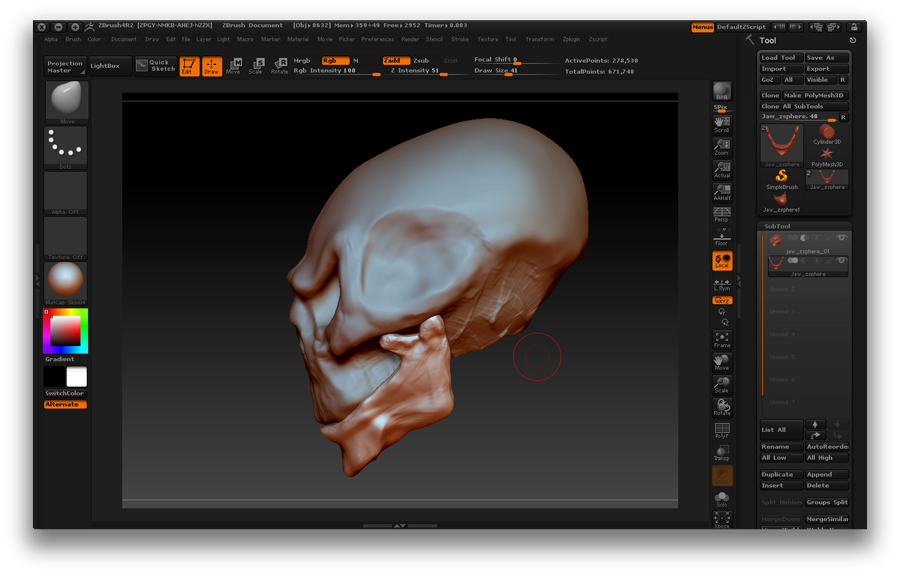Select the white secondary color swatch
Screen dimensions: 900x575
[76, 377]
